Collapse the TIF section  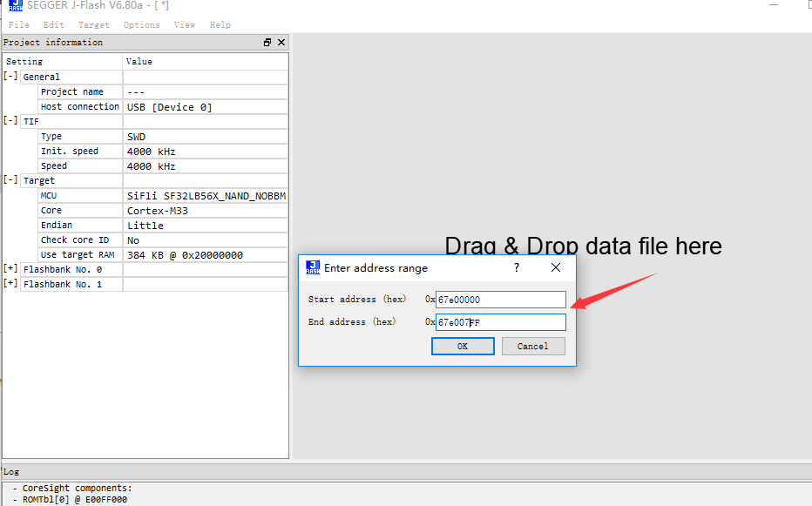click(10, 121)
